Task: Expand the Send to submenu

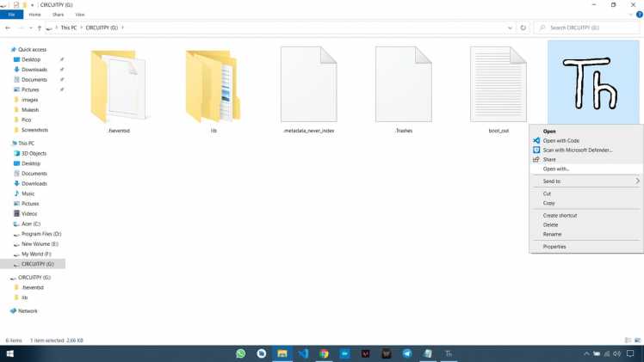Action: click(637, 181)
